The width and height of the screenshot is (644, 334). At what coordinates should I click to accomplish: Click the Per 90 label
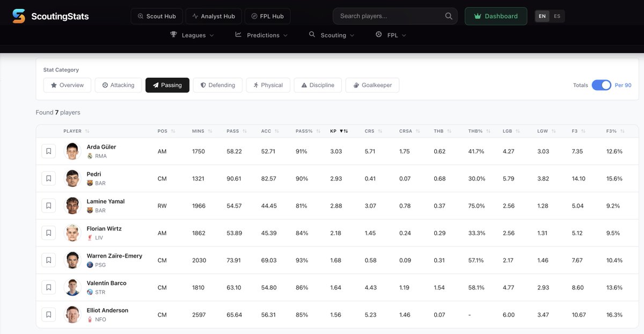point(623,85)
